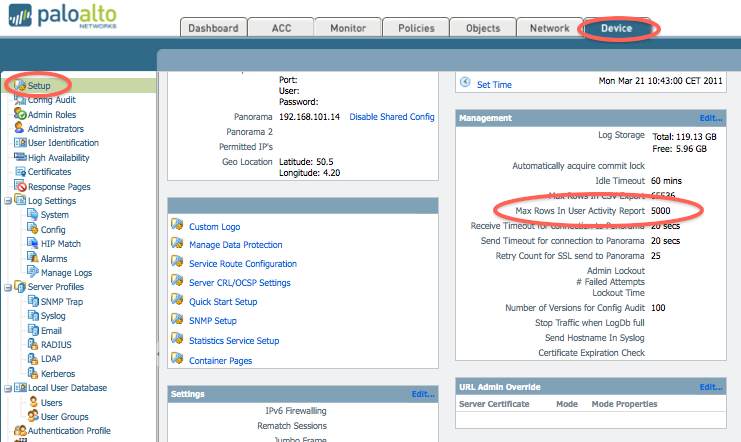The height and width of the screenshot is (442, 741).
Task: Click the Palo Alto Networks logo
Action: (x=62, y=17)
